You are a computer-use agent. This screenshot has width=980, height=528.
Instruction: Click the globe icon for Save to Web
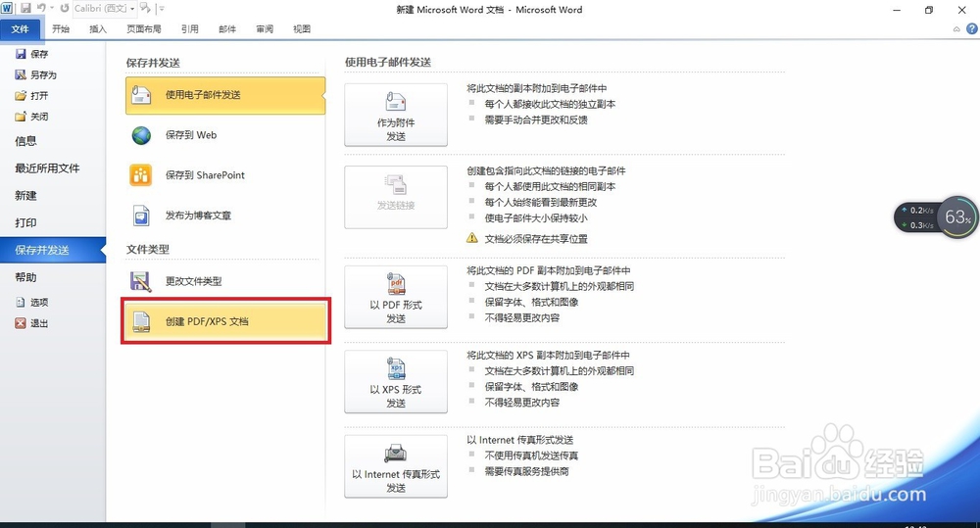141,135
